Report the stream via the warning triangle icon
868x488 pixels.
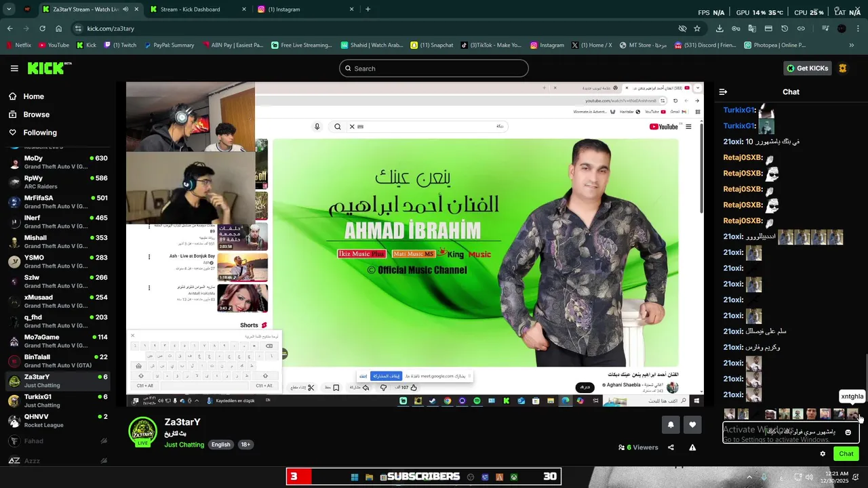tap(692, 447)
